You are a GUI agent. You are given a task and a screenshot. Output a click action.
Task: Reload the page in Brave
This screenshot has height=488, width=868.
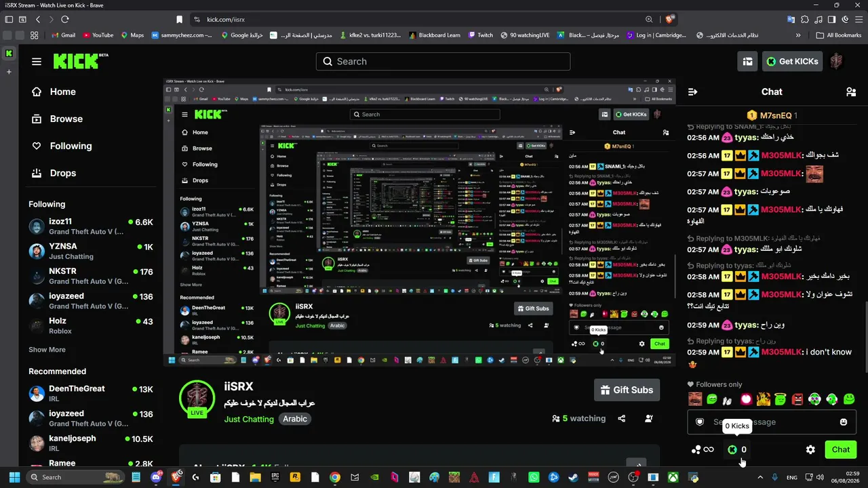pyautogui.click(x=65, y=20)
